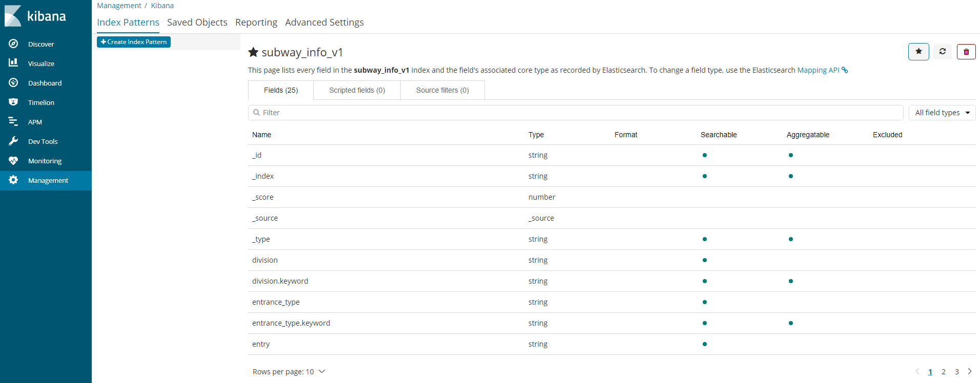Open the Dashboard gauge icon
Image resolution: width=980 pixels, height=383 pixels.
[x=13, y=82]
